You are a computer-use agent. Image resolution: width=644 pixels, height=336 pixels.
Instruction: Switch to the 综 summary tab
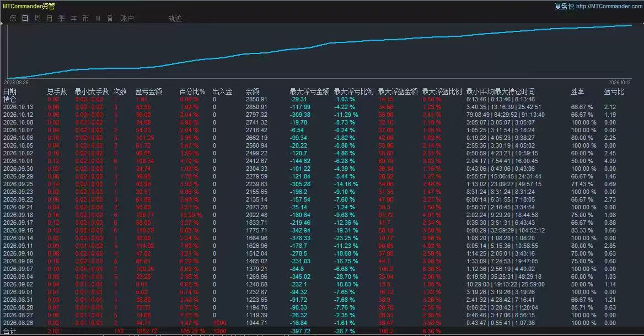click(13, 19)
